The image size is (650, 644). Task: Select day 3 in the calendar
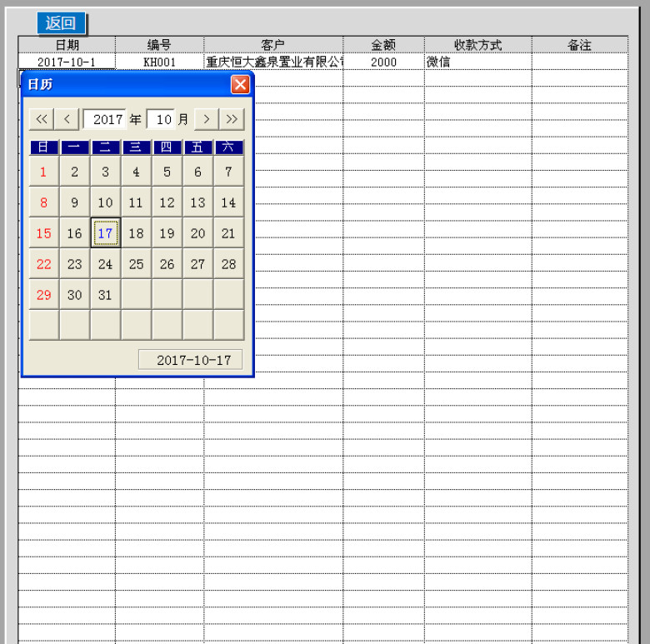coord(105,171)
